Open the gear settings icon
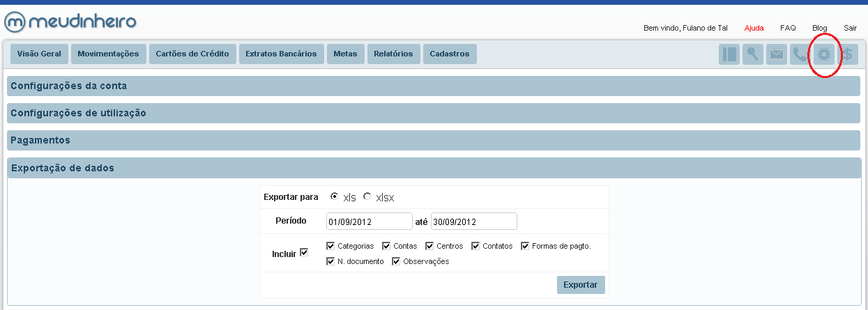 point(824,54)
